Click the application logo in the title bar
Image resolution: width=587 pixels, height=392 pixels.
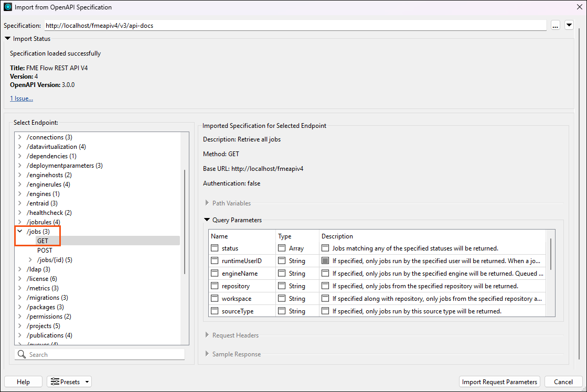tap(7, 7)
